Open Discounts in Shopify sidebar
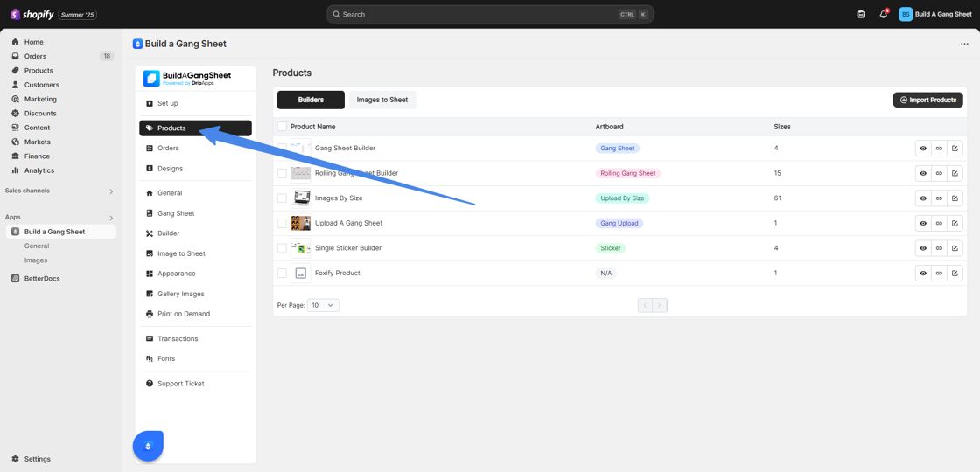This screenshot has width=980, height=472. (x=40, y=114)
